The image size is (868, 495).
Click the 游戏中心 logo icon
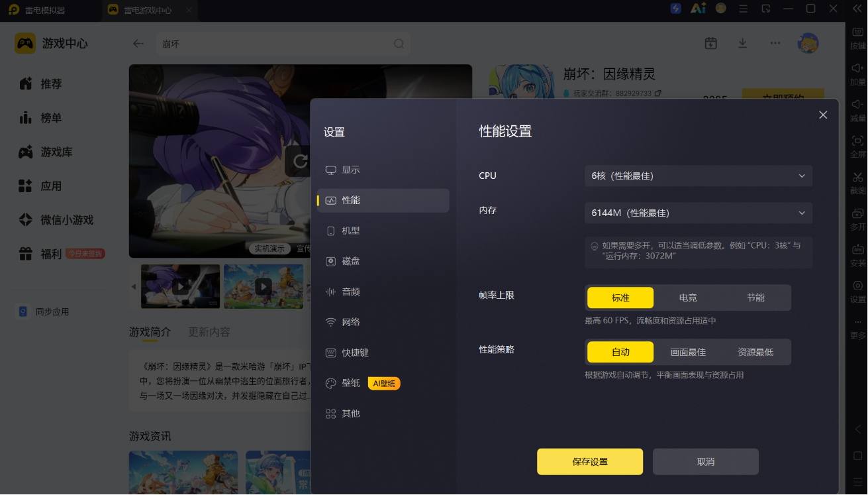25,44
